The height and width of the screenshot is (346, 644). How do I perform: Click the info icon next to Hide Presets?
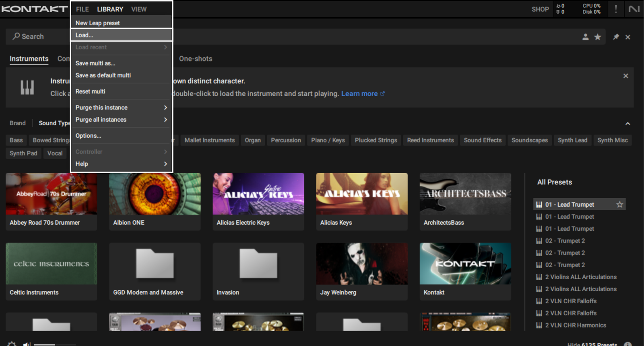tap(627, 344)
